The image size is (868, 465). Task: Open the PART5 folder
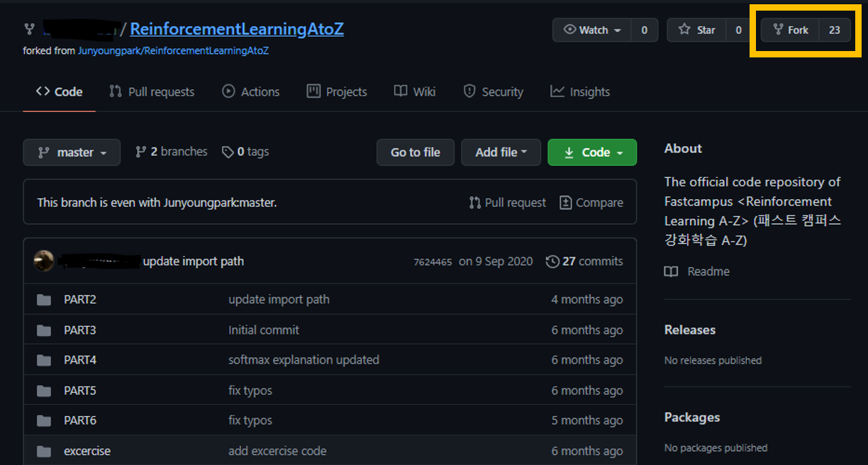(80, 390)
